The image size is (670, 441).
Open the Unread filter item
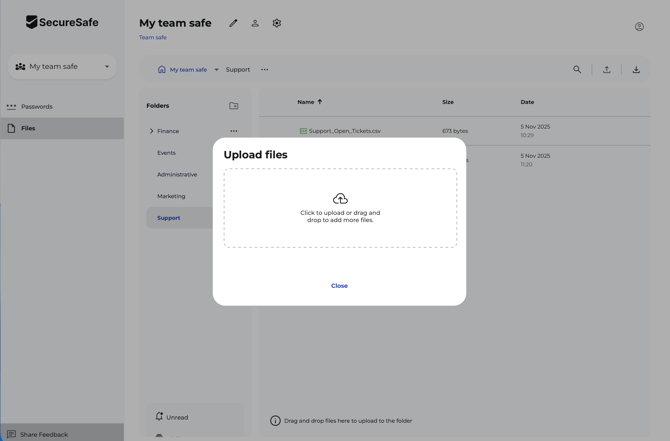coord(176,417)
